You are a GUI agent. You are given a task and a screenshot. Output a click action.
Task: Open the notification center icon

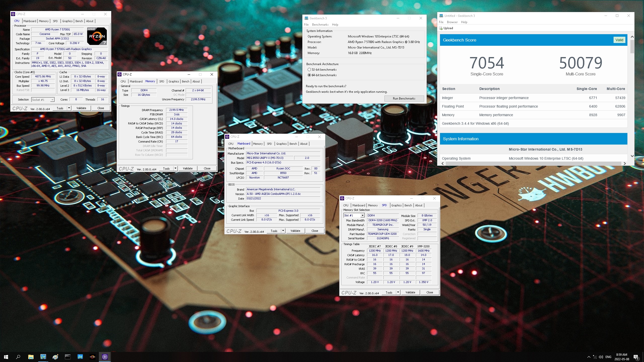pos(636,357)
